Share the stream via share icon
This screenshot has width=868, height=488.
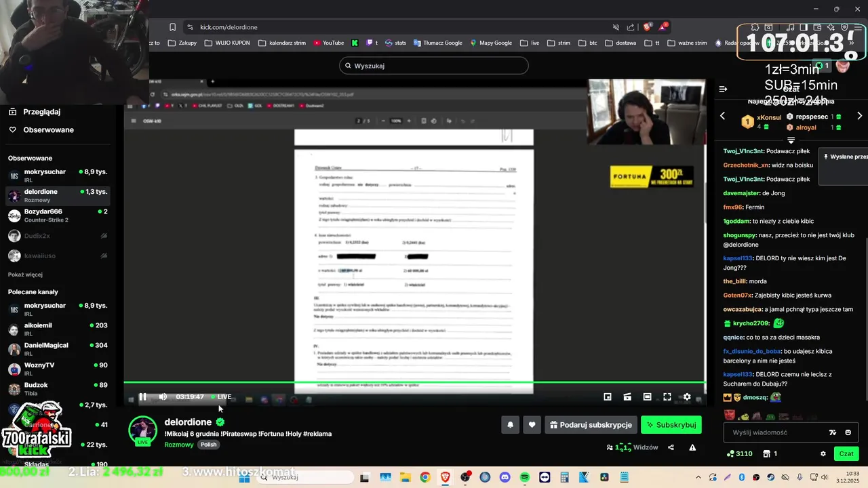(671, 447)
